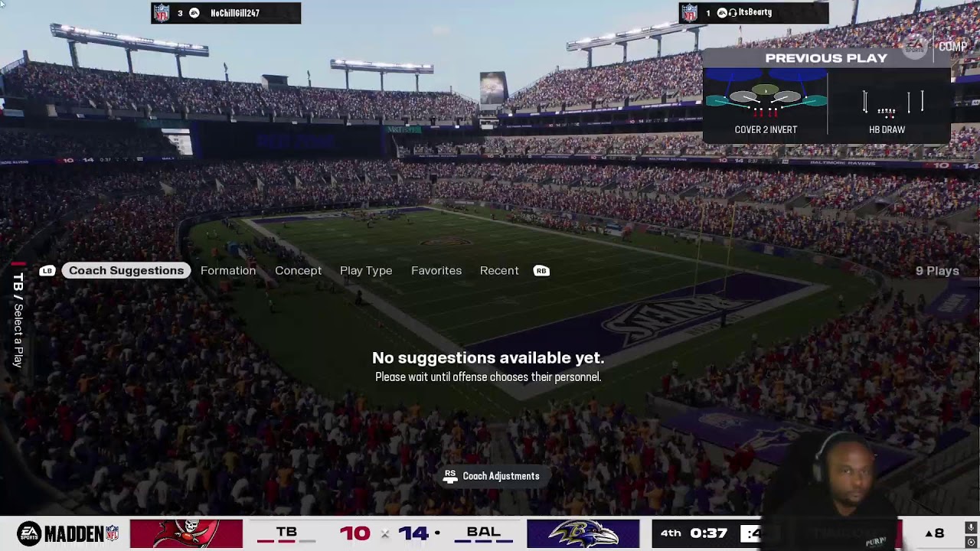Click the PREVIOUS PLAY header

coord(826,58)
